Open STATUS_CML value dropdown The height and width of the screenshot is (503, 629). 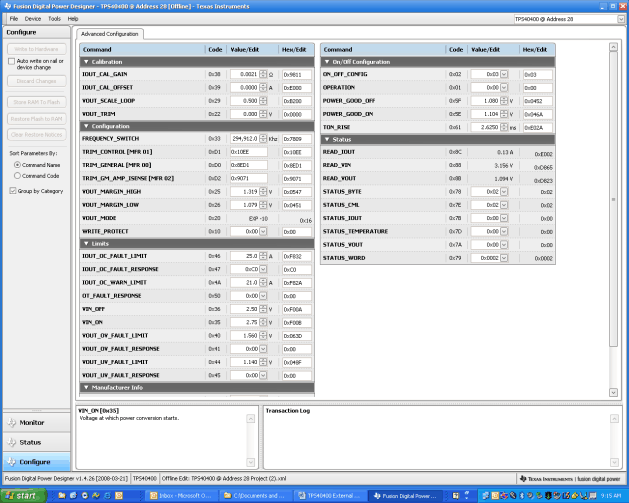point(504,205)
